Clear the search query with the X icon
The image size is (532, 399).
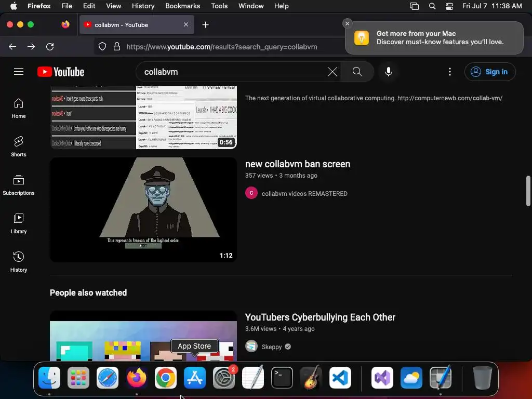(x=332, y=72)
